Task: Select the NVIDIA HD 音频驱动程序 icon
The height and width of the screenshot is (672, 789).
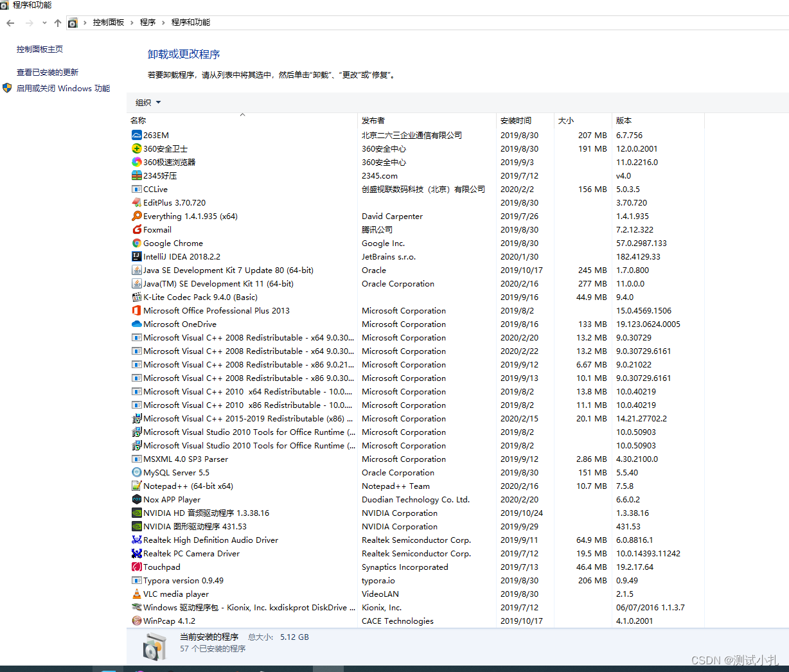Action: coord(136,513)
